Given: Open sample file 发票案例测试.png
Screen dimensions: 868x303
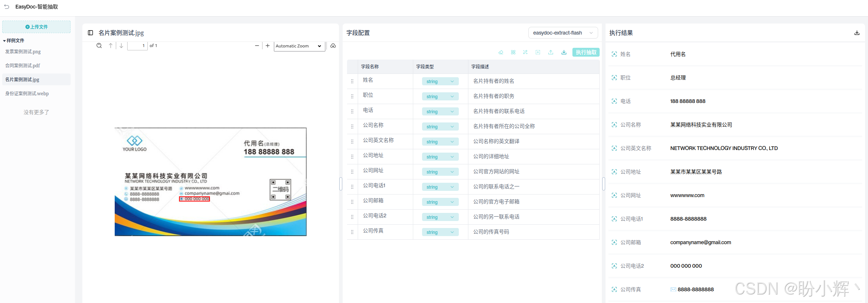Looking at the screenshot, I should 23,51.
